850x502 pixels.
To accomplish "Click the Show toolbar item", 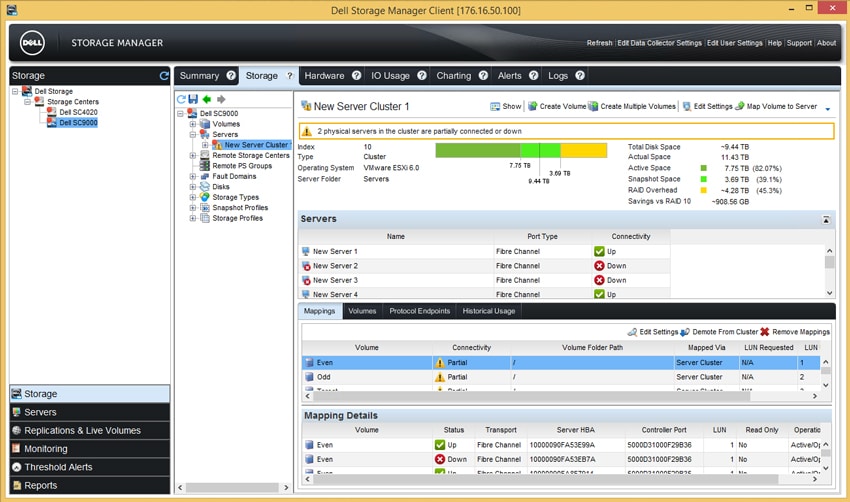I will [x=506, y=106].
